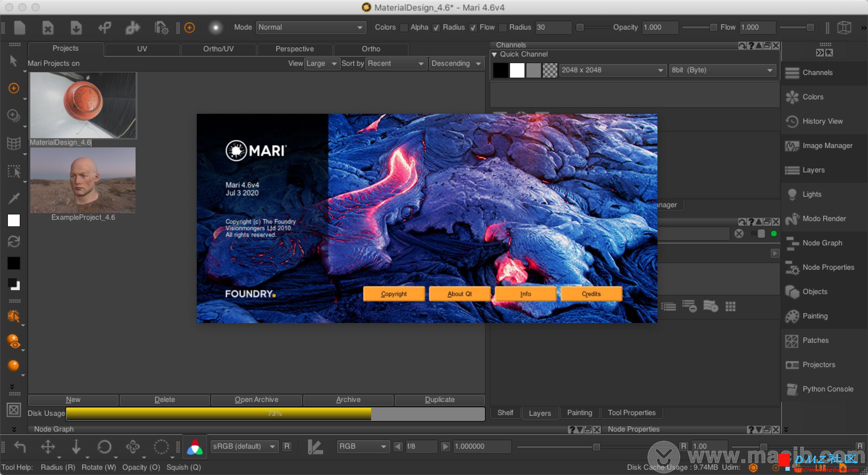Viewport: 868px width, 475px height.
Task: Switch to the UV tab
Action: pyautogui.click(x=142, y=49)
